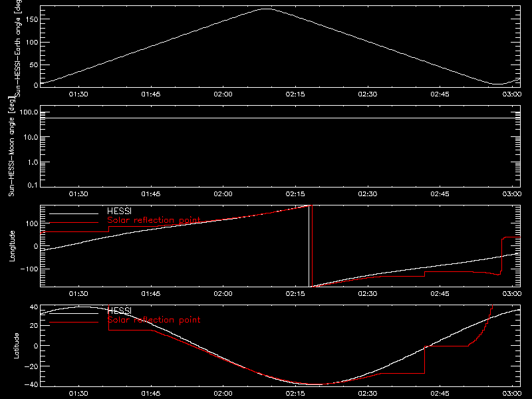
Task: Click 01:30 time label under Moon angle plot
Action: 78,194
